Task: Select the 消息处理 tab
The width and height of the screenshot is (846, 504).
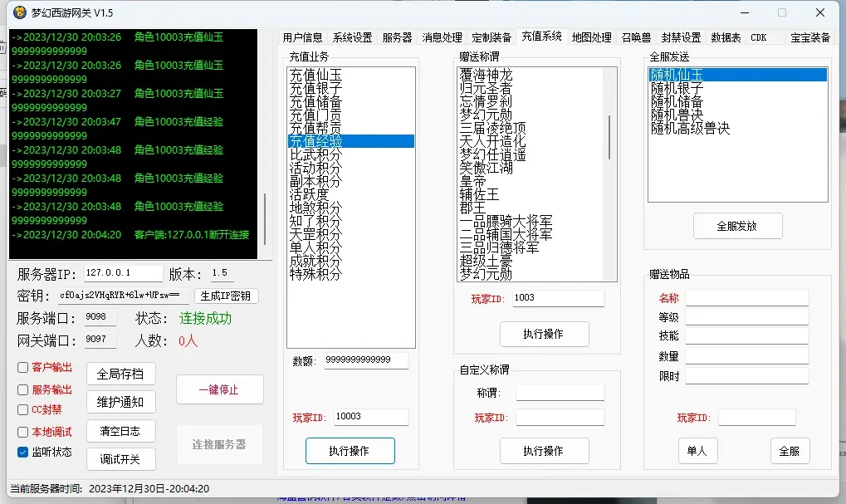Action: coord(442,37)
